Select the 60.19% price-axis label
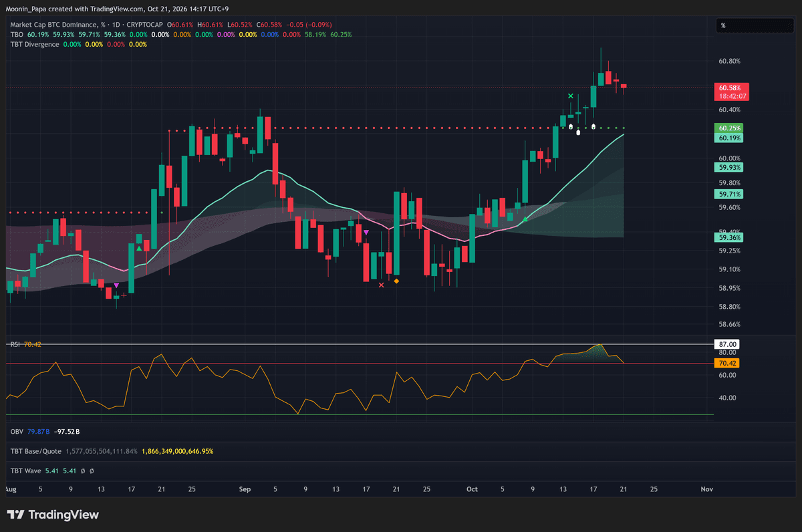The height and width of the screenshot is (532, 802). 728,138
